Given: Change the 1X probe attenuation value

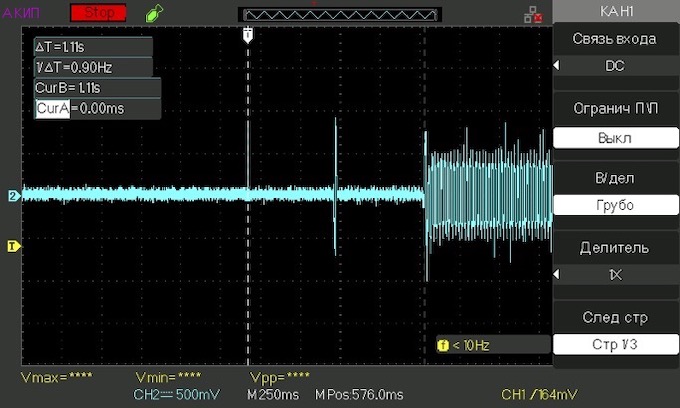Looking at the screenshot, I should tap(615, 275).
